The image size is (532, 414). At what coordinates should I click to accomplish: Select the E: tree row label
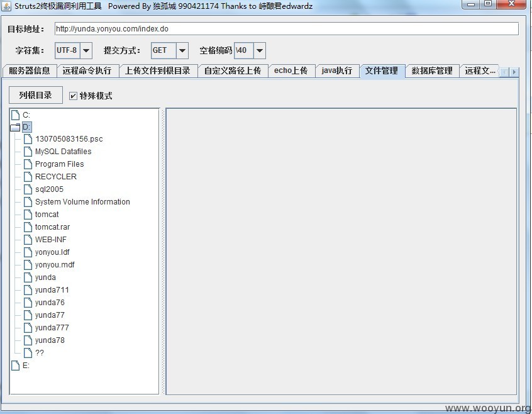[26, 366]
